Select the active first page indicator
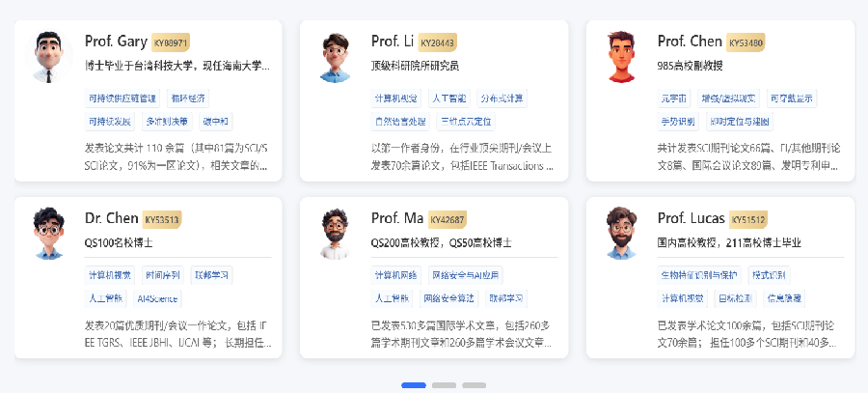This screenshot has height=393, width=868. [414, 385]
